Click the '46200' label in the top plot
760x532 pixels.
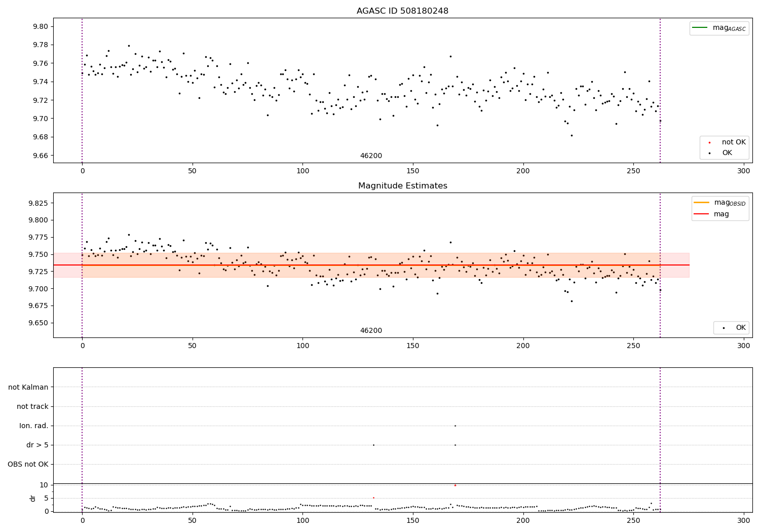pyautogui.click(x=371, y=156)
